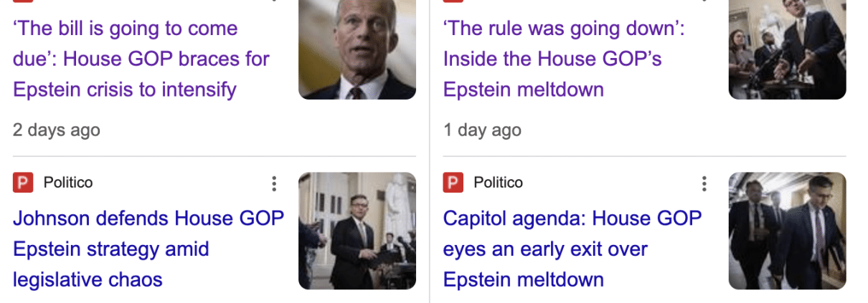The height and width of the screenshot is (303, 868).
Task: Click the thumbnail next to Johnson defends headline
Action: pos(357,231)
